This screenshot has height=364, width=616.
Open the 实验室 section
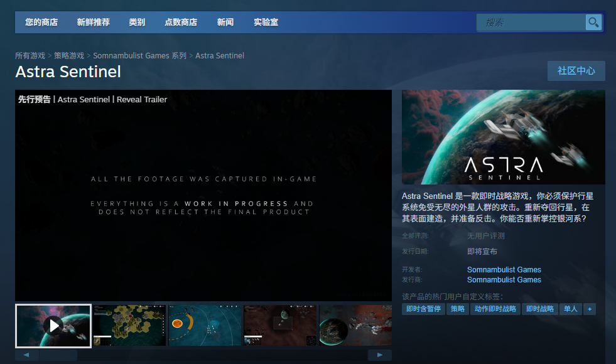[265, 22]
